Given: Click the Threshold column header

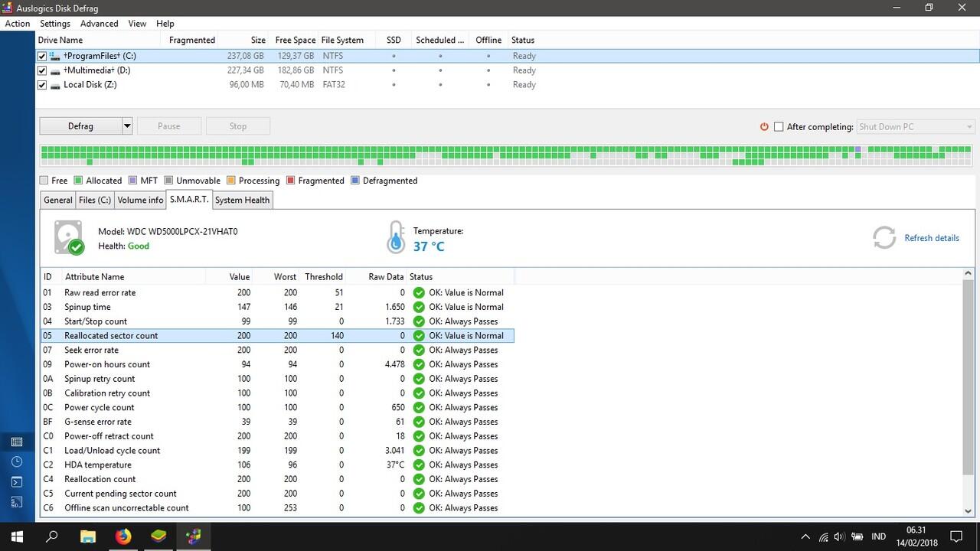Looking at the screenshot, I should (324, 277).
